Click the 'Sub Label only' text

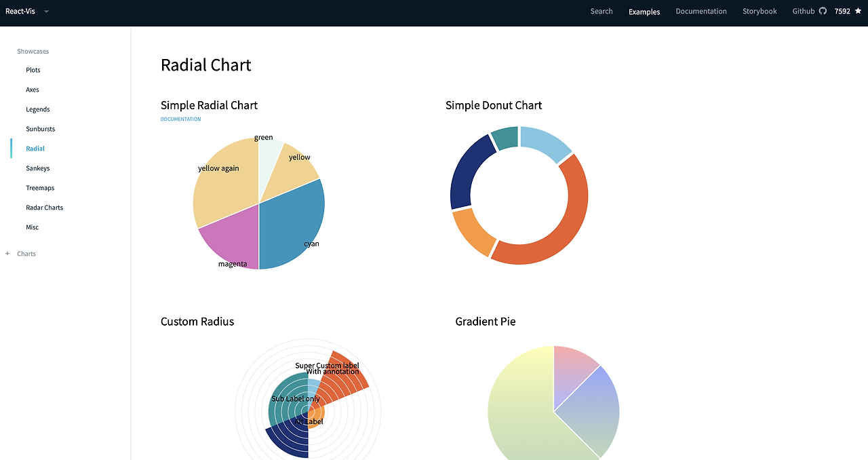pyautogui.click(x=296, y=399)
